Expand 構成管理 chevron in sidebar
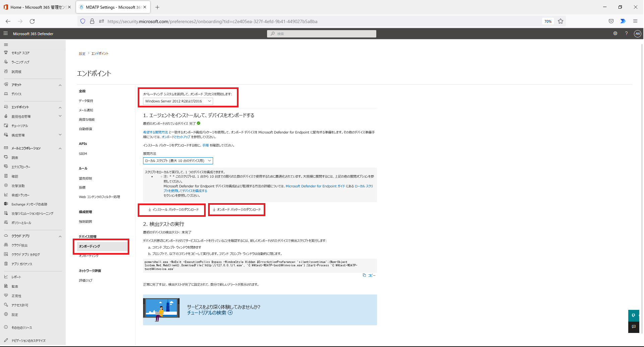 [x=60, y=135]
